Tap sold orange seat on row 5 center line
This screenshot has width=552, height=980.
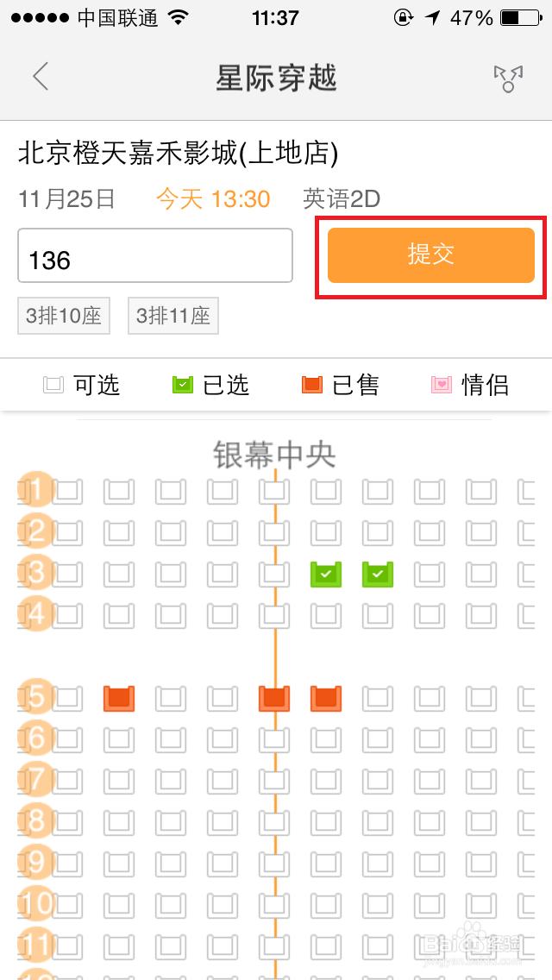(x=274, y=698)
